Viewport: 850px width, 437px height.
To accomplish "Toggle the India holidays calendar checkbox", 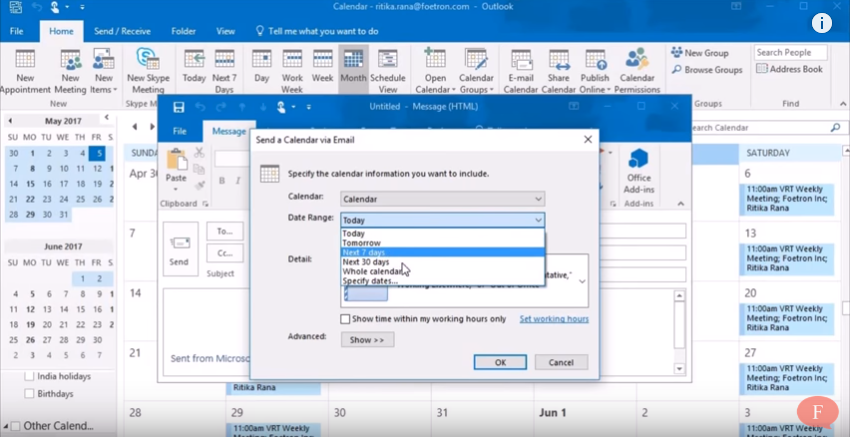I will tap(29, 376).
